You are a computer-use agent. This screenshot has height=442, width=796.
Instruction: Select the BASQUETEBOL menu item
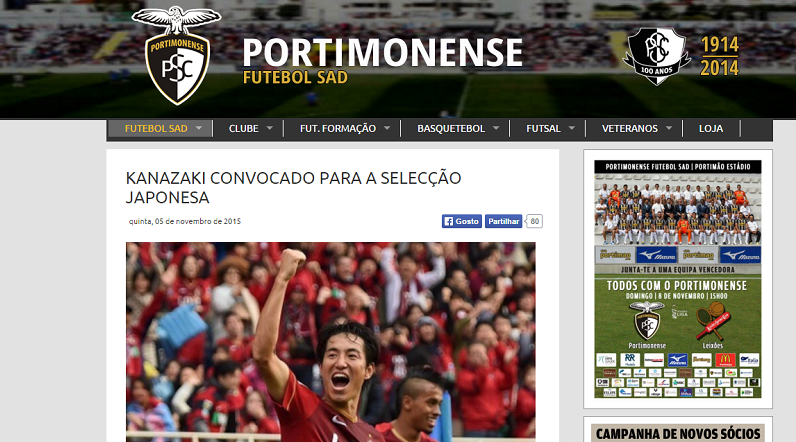point(451,128)
